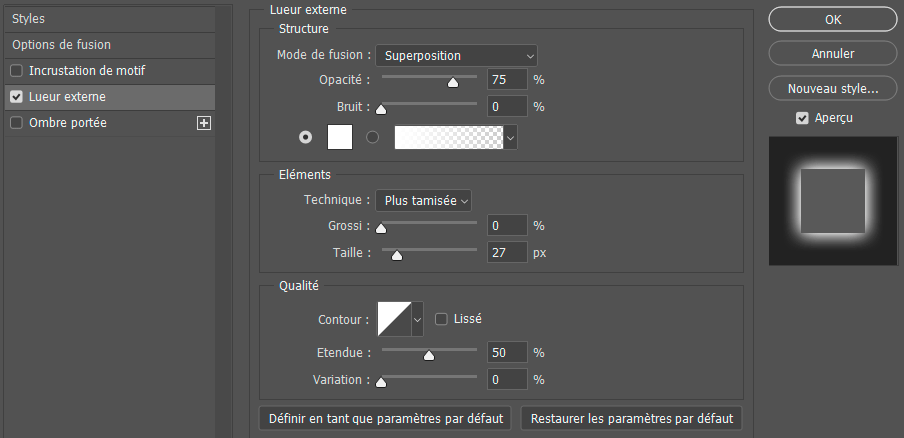The width and height of the screenshot is (904, 438).
Task: Enable the Incrustation de motif checkbox
Action: (16, 71)
